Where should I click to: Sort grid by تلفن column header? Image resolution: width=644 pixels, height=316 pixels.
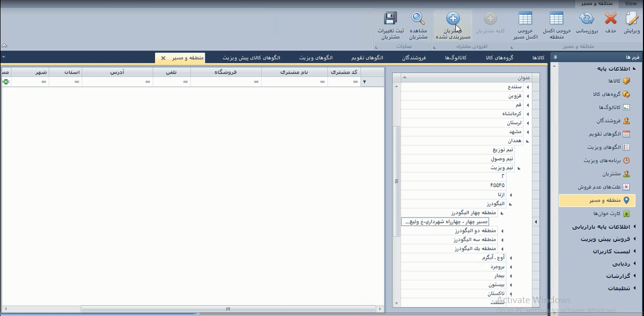tap(172, 72)
